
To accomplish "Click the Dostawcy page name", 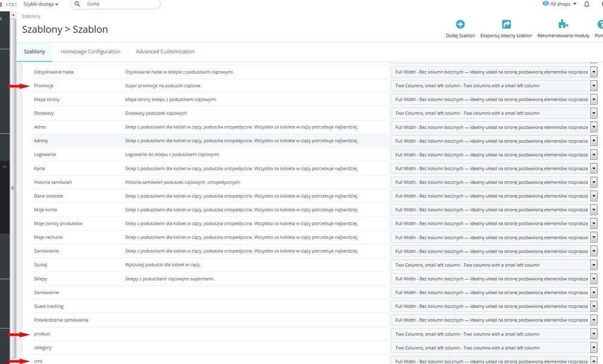I will pos(44,113).
